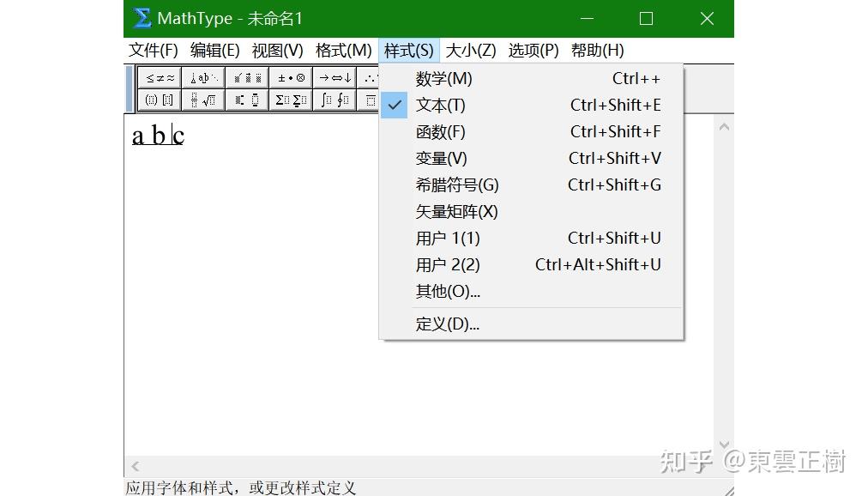Viewport: 868px width, 496px height.
Task: Click the vertical scrollbar down arrow
Action: pos(724,445)
